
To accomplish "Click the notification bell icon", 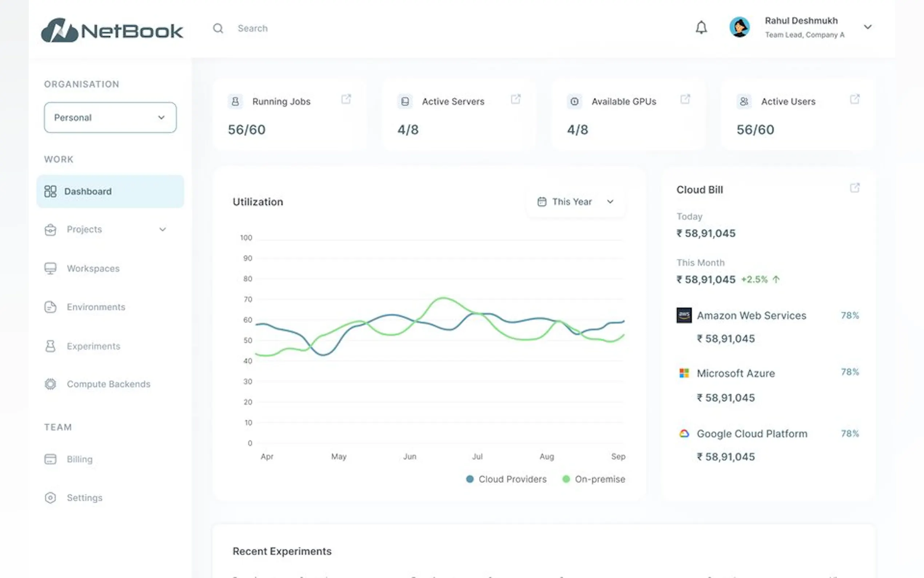I will (x=701, y=28).
